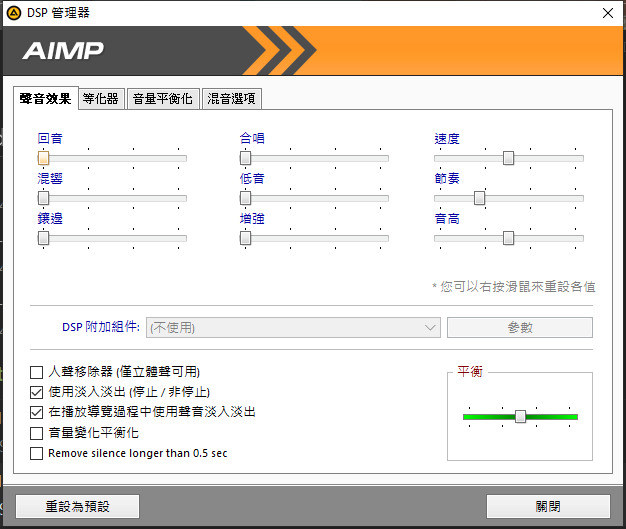
Task: Uncheck 使用淡入淡出 (停止 / 非停止)
Action: [36, 392]
